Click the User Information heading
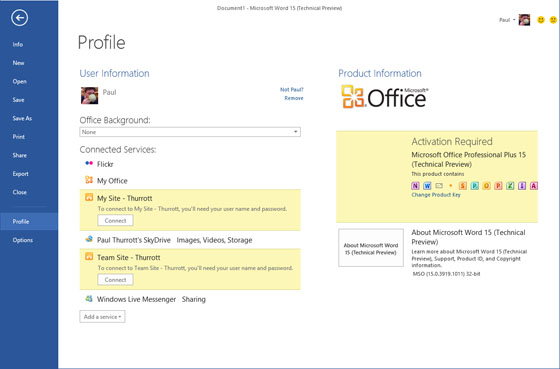Image resolution: width=560 pixels, height=369 pixels. (x=114, y=73)
